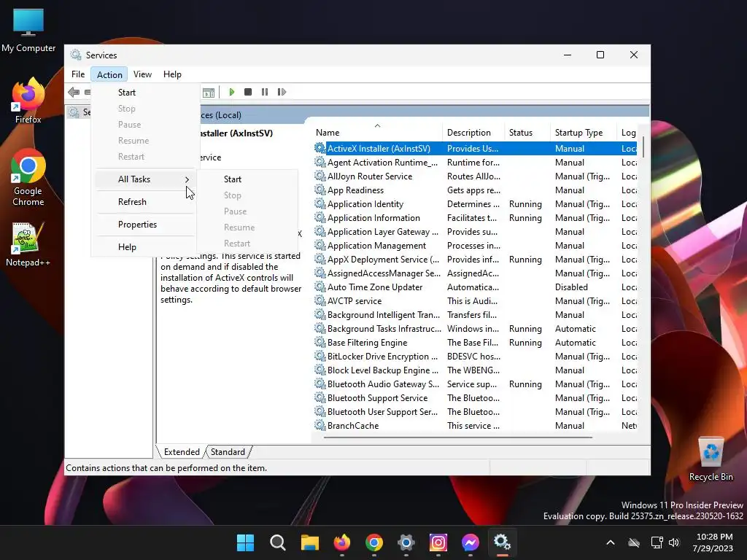The height and width of the screenshot is (560, 747).
Task: Select BitLocker Drive Encryption service
Action: [x=475, y=356]
